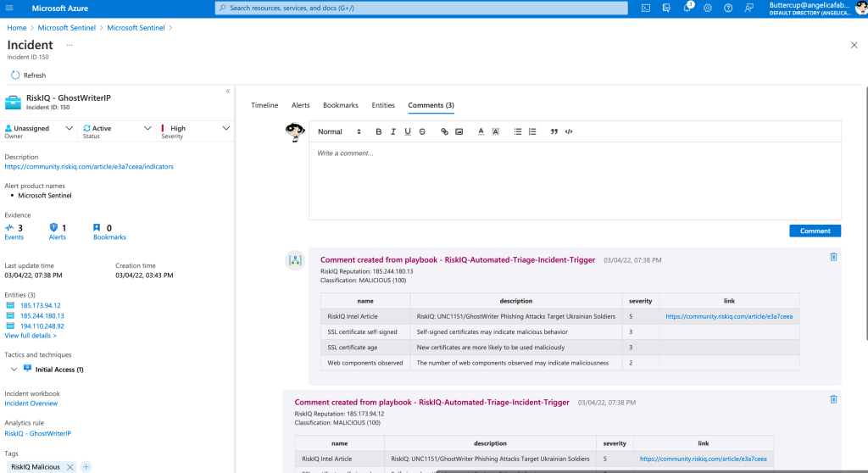
Task: Toggle bold formatting in the comment editor
Action: click(379, 131)
